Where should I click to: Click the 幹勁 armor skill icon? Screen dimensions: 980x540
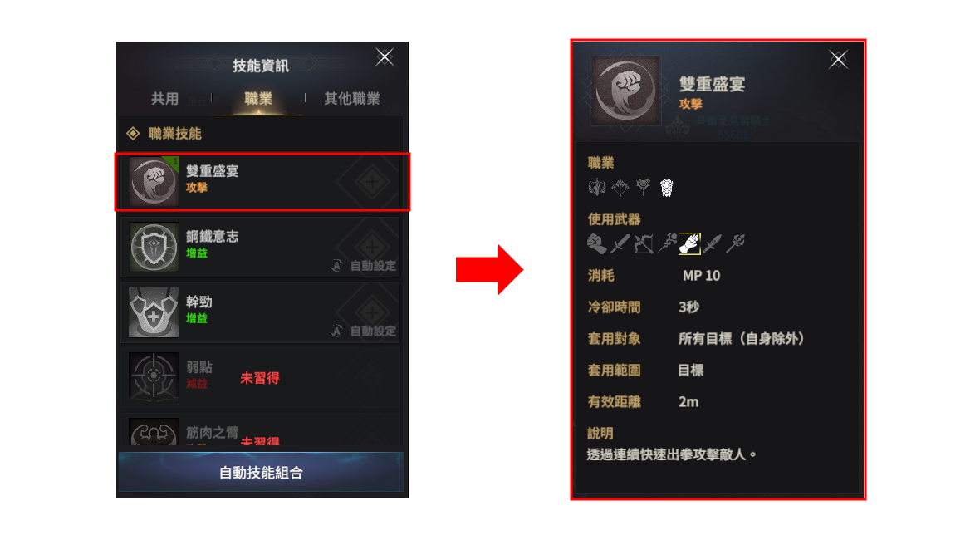[x=154, y=312]
